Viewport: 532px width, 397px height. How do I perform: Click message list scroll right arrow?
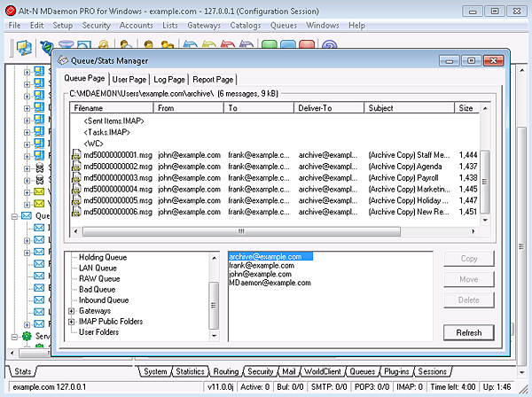coord(473,231)
